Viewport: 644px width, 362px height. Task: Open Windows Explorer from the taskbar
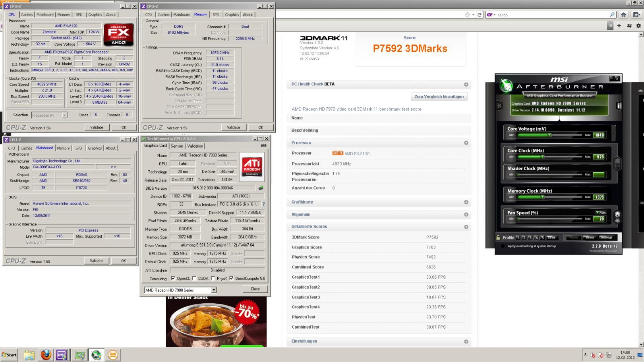click(29, 355)
